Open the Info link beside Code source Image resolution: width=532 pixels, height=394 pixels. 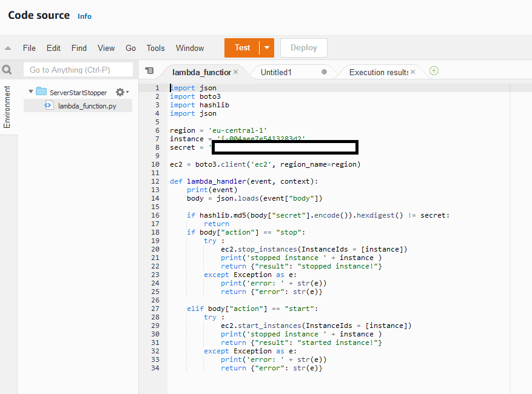[x=84, y=16]
